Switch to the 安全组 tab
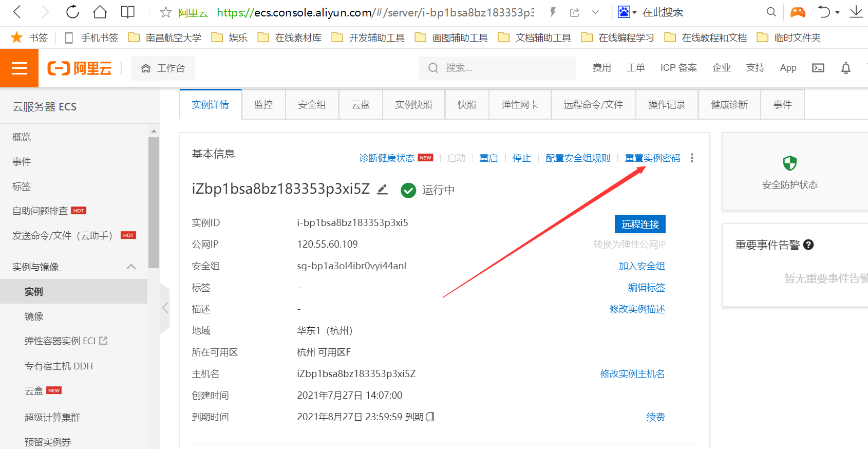 (312, 105)
